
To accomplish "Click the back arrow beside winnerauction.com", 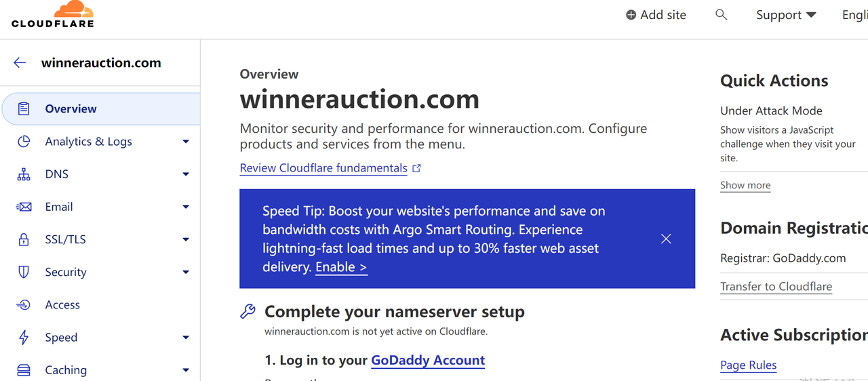I will (20, 63).
